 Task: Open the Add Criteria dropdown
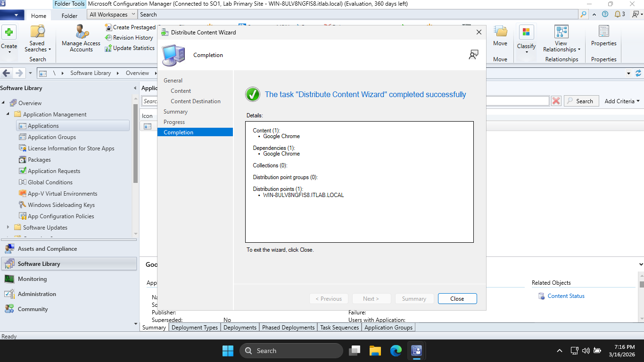click(622, 101)
